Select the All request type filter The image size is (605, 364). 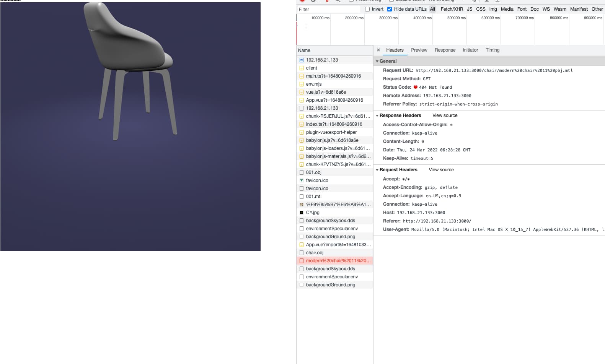click(x=432, y=9)
